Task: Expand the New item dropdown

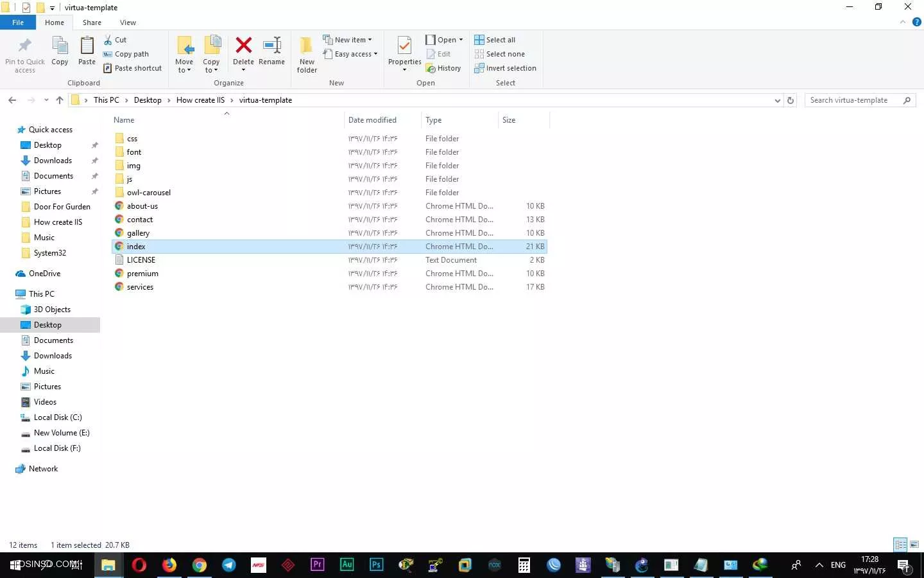Action: point(347,40)
